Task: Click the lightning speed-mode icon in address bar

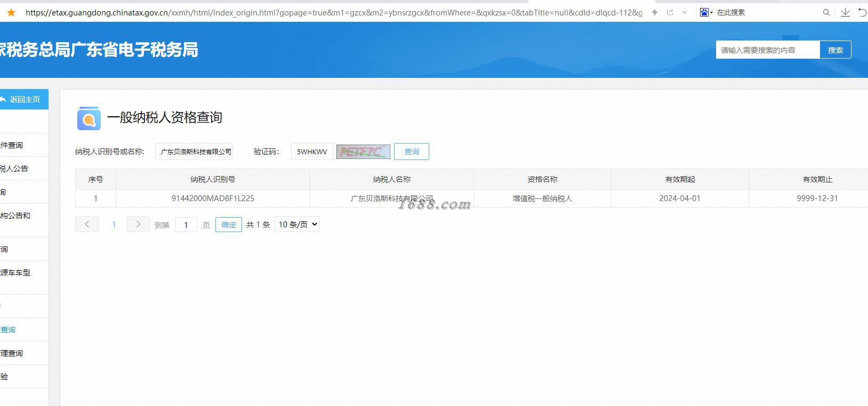Action: point(655,12)
